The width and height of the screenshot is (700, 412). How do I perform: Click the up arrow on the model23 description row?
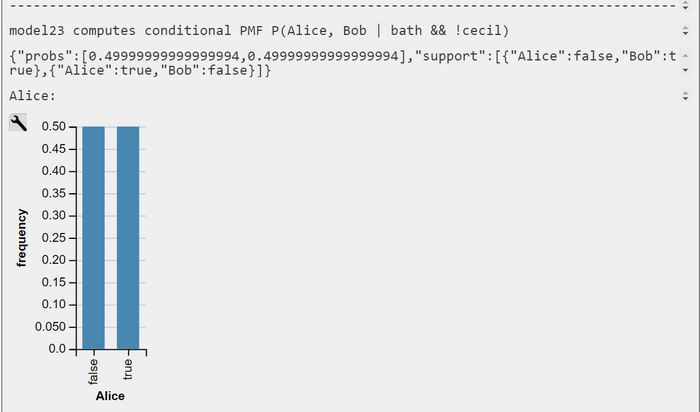click(685, 27)
